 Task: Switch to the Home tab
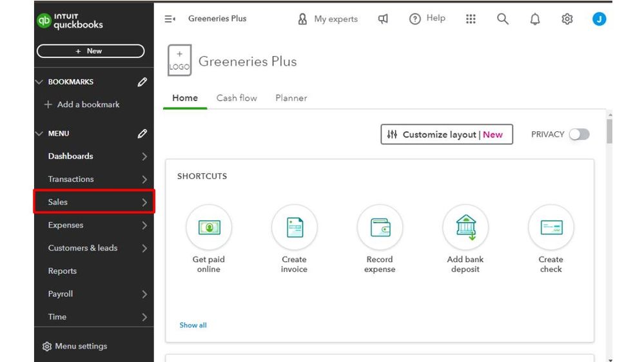pos(185,98)
